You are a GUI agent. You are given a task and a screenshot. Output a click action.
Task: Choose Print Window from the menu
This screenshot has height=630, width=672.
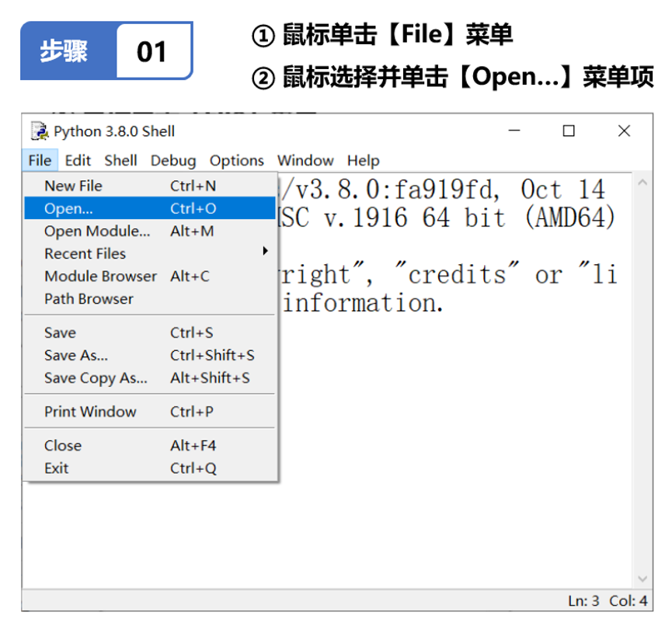click(x=150, y=412)
